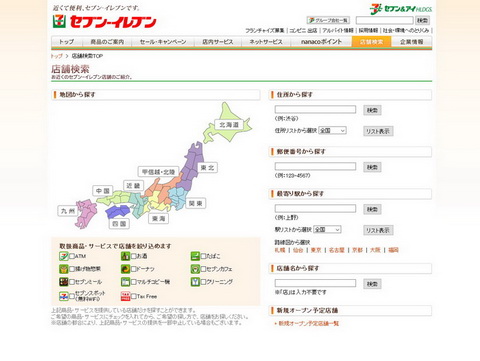Screen dimensions: 480x361
Task: Select 関東 region label on the map
Action: coord(196,203)
